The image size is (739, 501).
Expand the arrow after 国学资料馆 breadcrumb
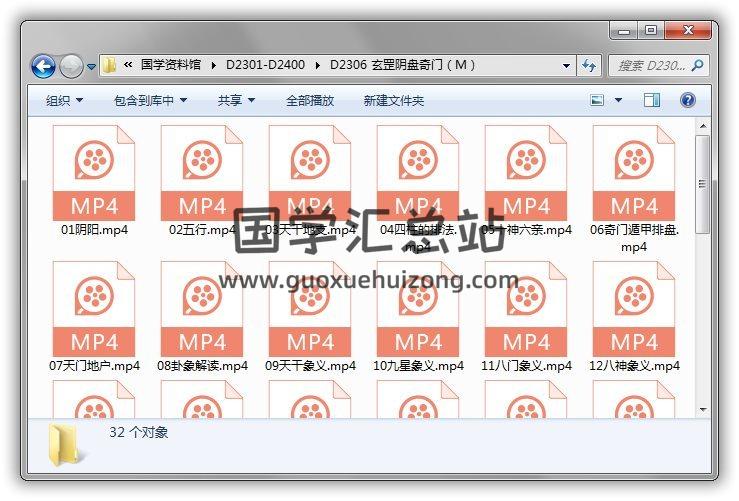(214, 66)
